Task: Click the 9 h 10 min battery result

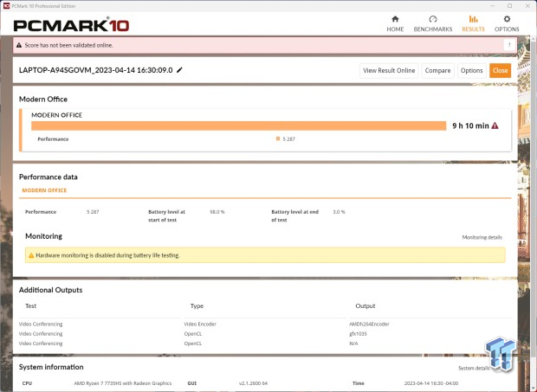Action: coord(470,125)
